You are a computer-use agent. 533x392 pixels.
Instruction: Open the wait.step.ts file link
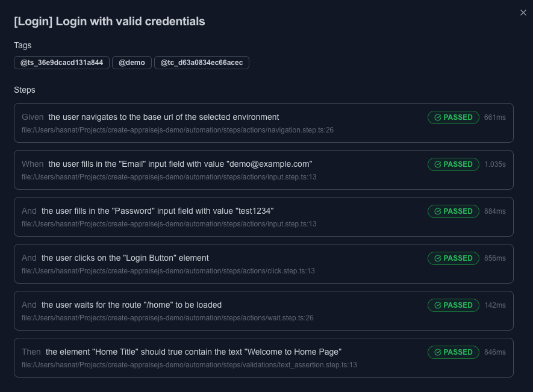tap(167, 318)
